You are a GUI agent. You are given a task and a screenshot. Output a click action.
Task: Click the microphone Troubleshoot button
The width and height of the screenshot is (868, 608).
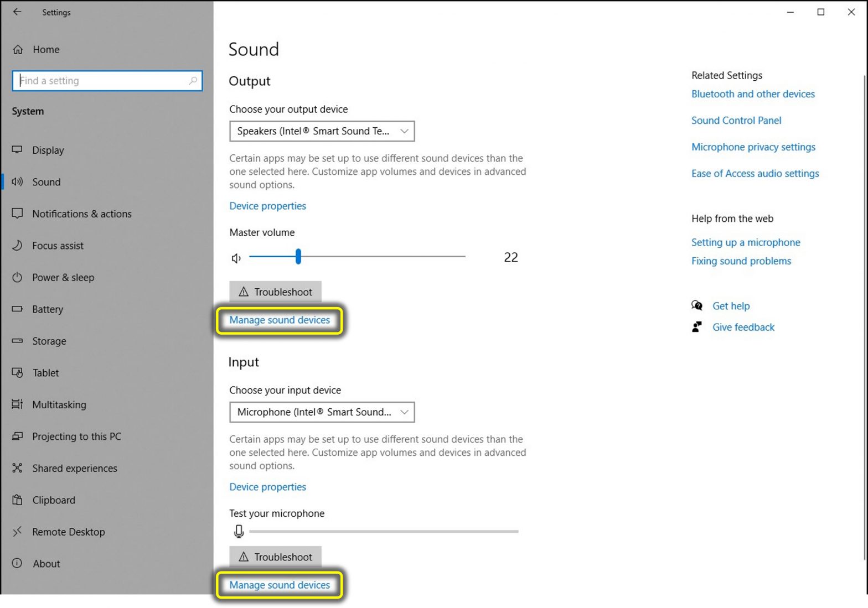275,557
